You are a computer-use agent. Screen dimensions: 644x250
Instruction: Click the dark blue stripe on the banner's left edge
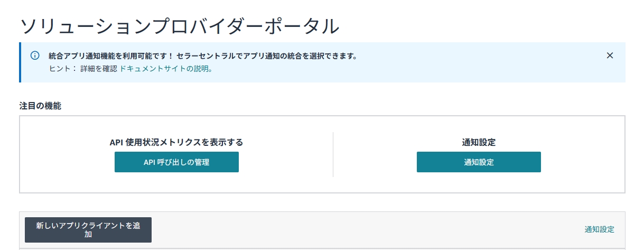[21, 62]
